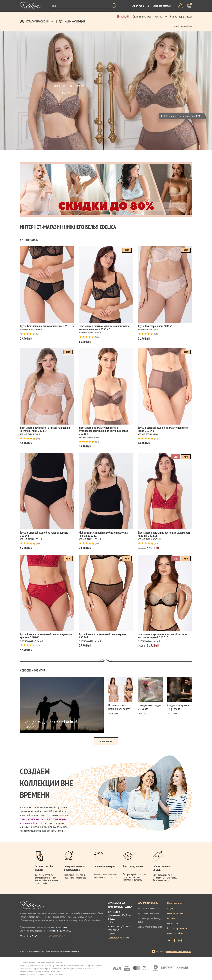Click the Все новости button
The height and width of the screenshot is (980, 212).
(x=106, y=741)
